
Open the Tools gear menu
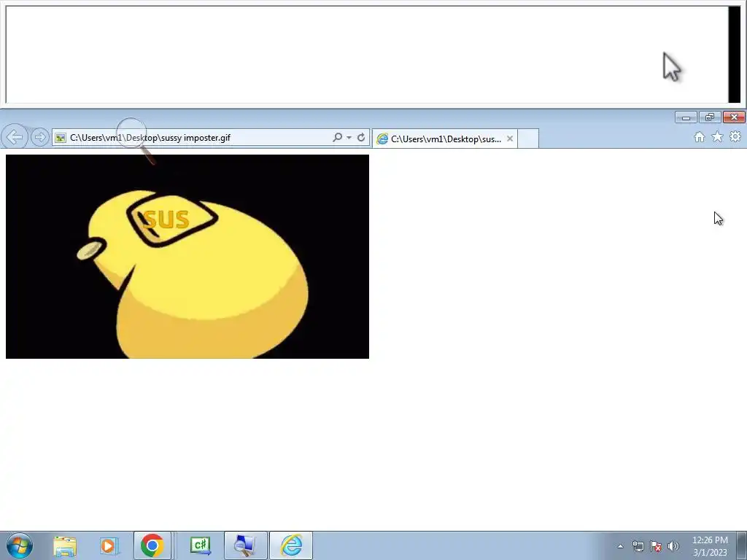[x=735, y=136]
